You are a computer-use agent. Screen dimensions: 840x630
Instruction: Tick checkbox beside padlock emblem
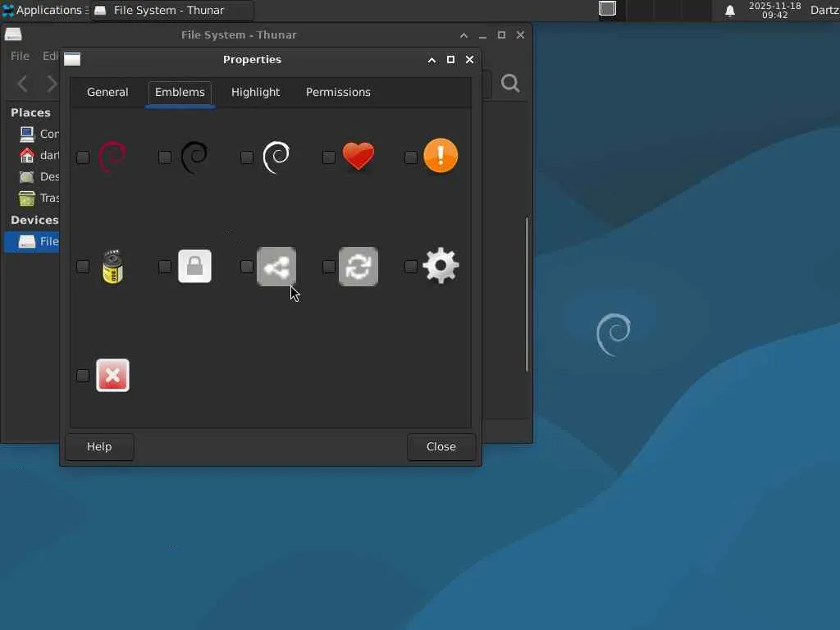pyautogui.click(x=165, y=267)
